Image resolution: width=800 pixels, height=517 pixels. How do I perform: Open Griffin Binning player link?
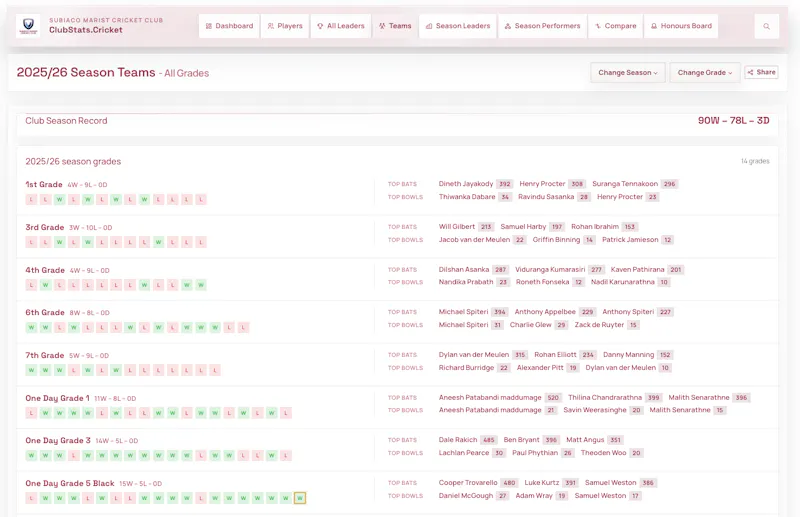[x=556, y=240]
